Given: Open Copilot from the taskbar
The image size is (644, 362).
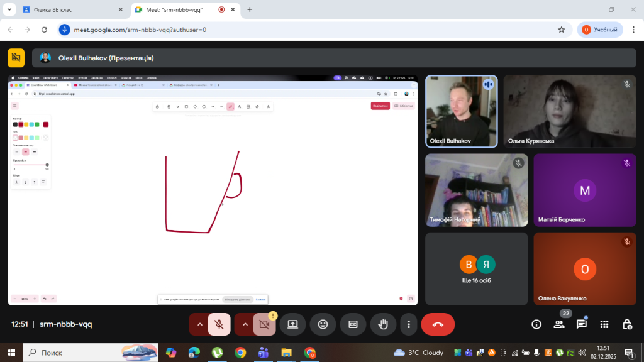Looking at the screenshot, I should click(x=171, y=353).
